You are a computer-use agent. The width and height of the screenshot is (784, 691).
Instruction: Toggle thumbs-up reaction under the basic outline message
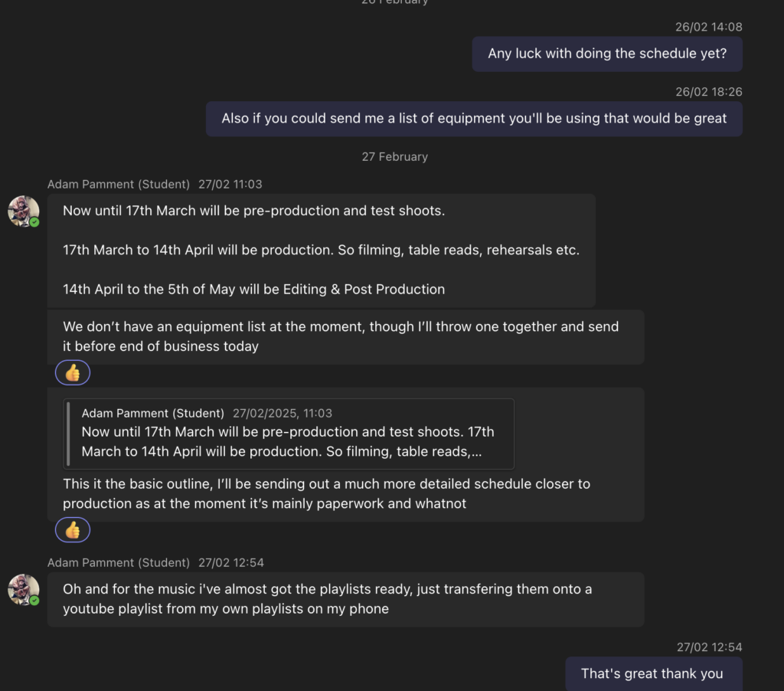point(73,530)
